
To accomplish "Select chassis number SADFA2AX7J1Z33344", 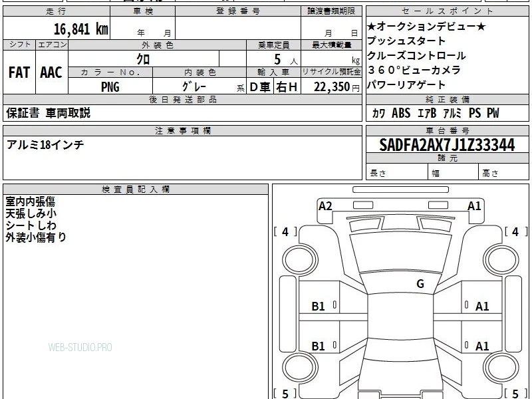I will tap(447, 145).
